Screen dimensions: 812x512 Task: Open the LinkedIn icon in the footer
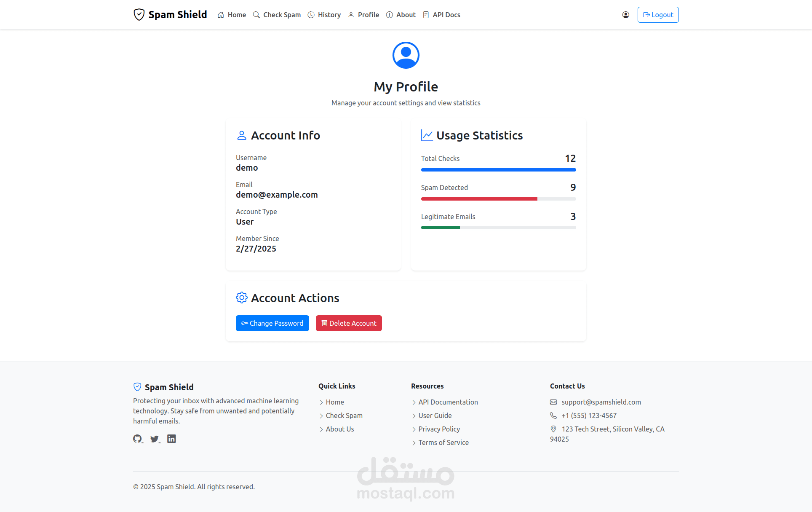tap(171, 439)
